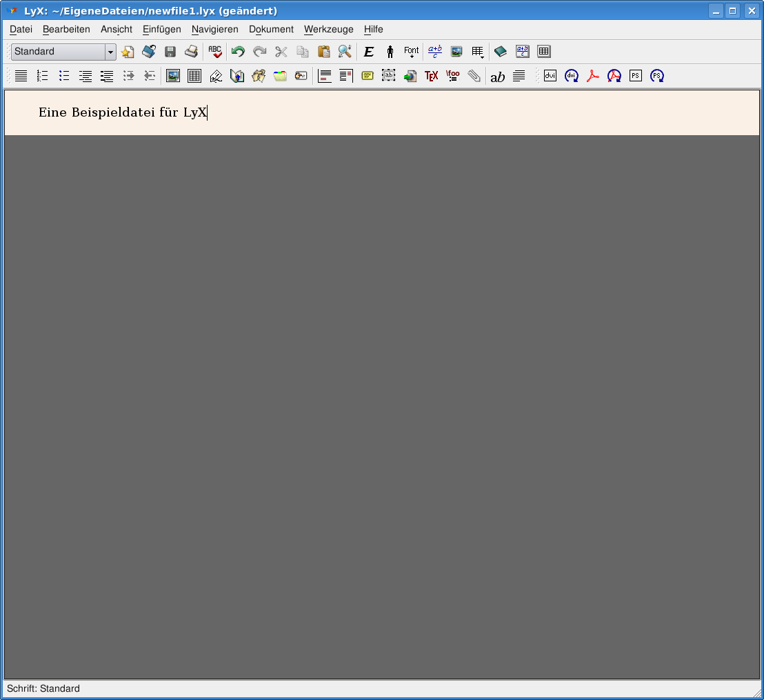
Task: Click the open document icon
Action: (149, 51)
